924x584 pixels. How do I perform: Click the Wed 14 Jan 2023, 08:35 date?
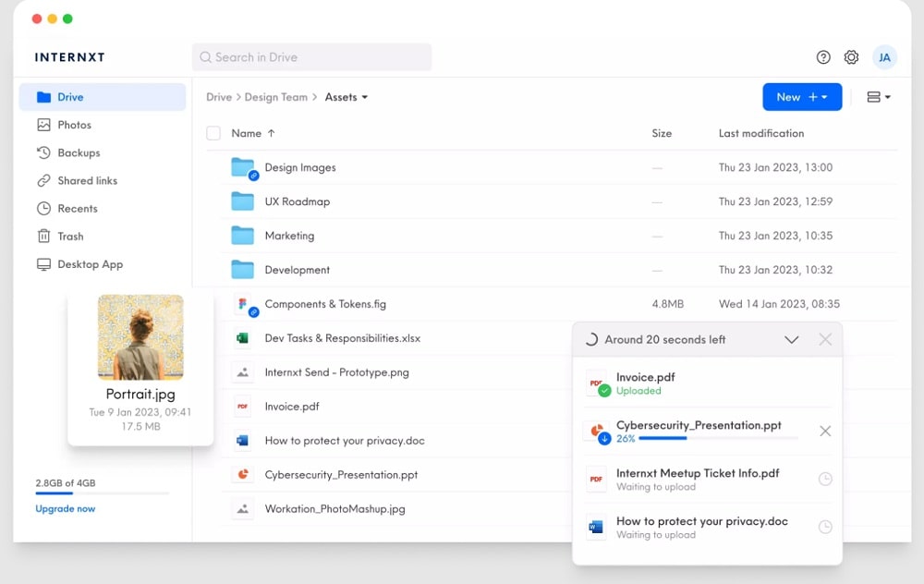click(x=779, y=304)
